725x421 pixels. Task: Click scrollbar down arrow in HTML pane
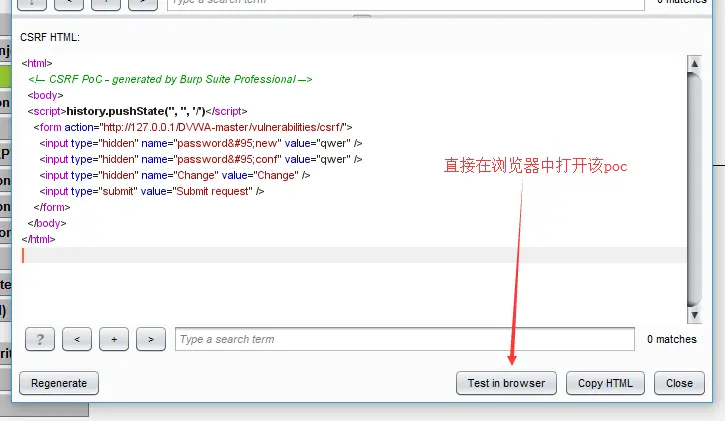[x=694, y=315]
